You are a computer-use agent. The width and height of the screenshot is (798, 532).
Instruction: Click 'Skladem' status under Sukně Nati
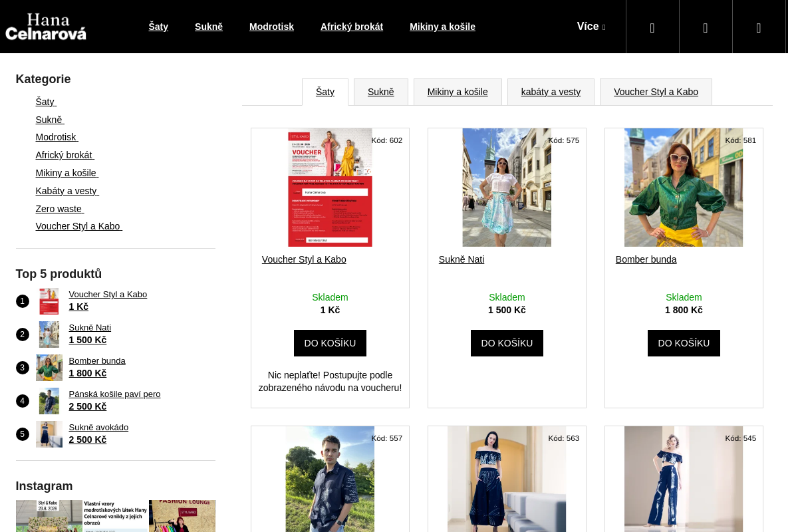pyautogui.click(x=507, y=297)
